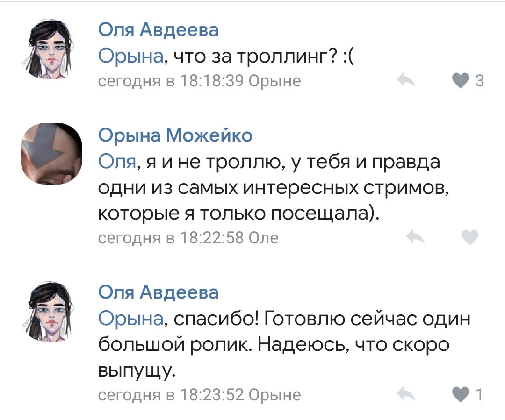Click the "Орыне" label next to 18:18:39
Image resolution: width=505 pixels, height=420 pixels.
(x=274, y=82)
